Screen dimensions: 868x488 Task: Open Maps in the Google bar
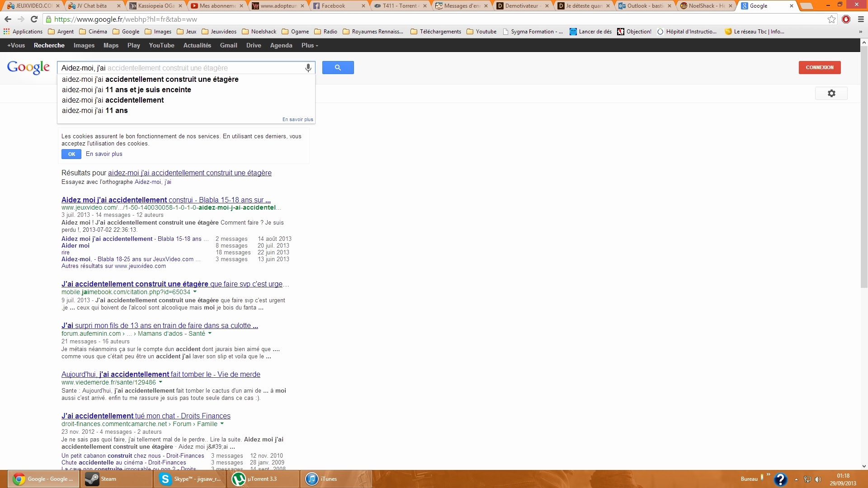[x=111, y=45]
